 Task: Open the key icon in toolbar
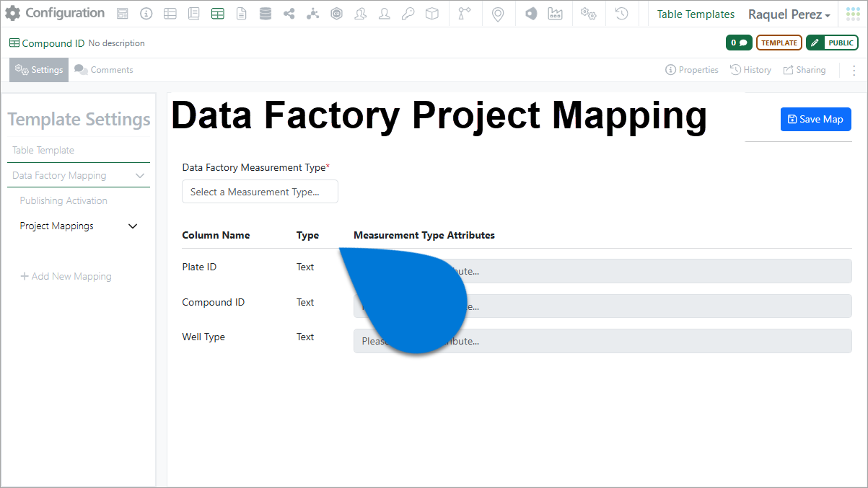tap(408, 14)
